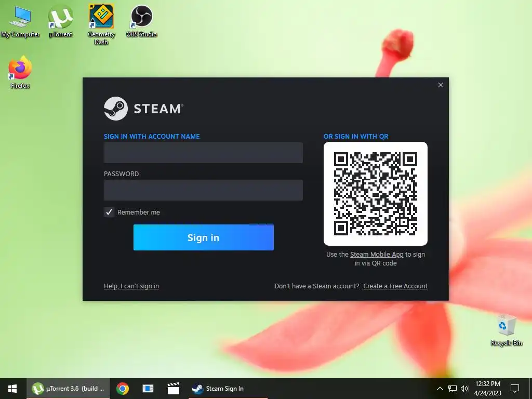Viewport: 532px width, 399px height.
Task: Open the Recycle Bin icon
Action: pyautogui.click(x=506, y=330)
